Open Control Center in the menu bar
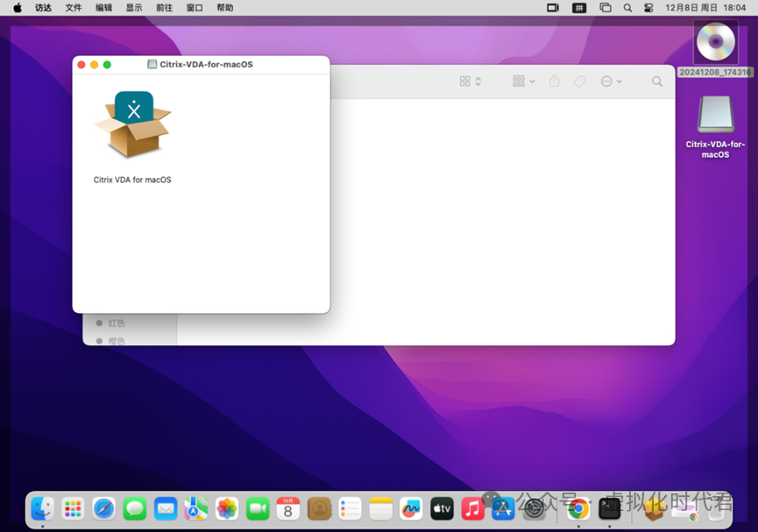Screen dimensions: 758x532 point(648,8)
